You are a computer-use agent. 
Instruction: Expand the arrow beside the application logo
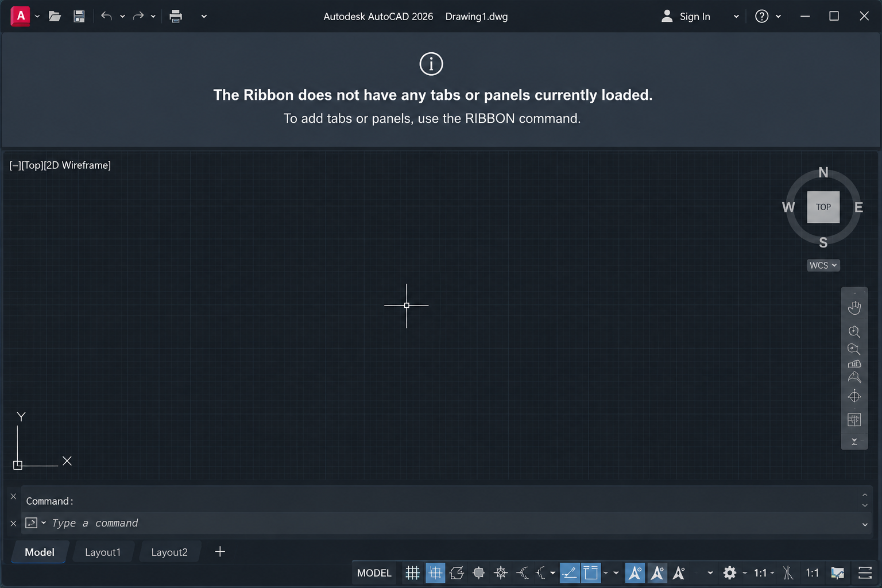pyautogui.click(x=37, y=17)
